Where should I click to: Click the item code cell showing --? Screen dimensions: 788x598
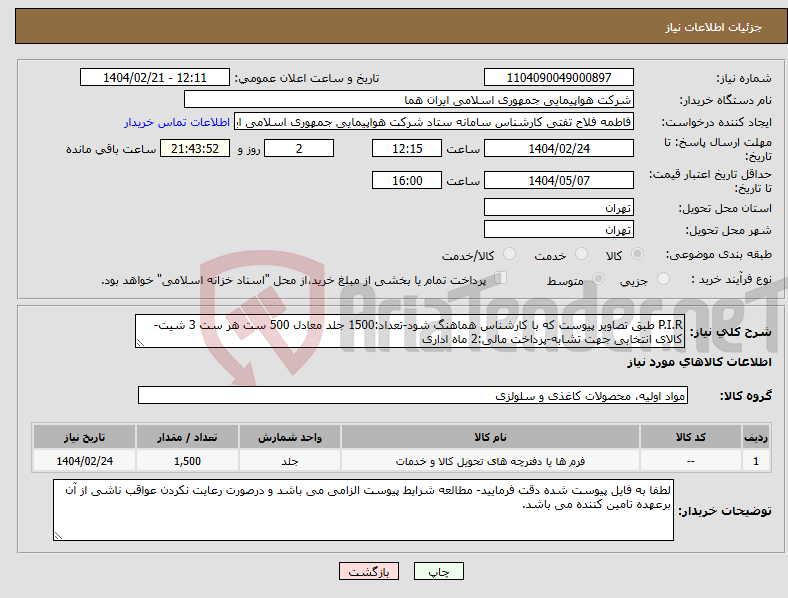691,461
